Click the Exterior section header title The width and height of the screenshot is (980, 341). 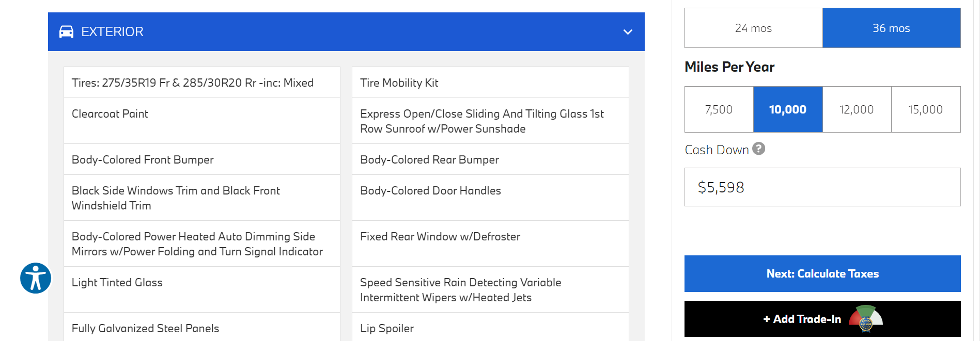[x=112, y=32]
